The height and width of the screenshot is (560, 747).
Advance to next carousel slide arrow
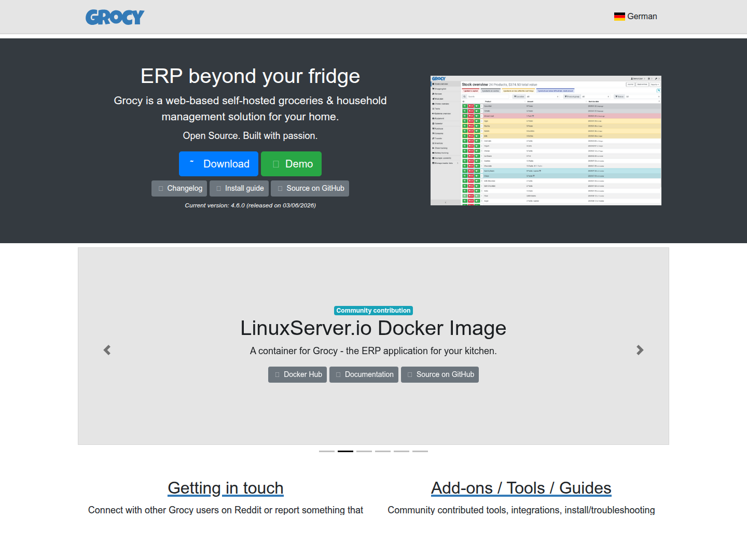click(640, 350)
